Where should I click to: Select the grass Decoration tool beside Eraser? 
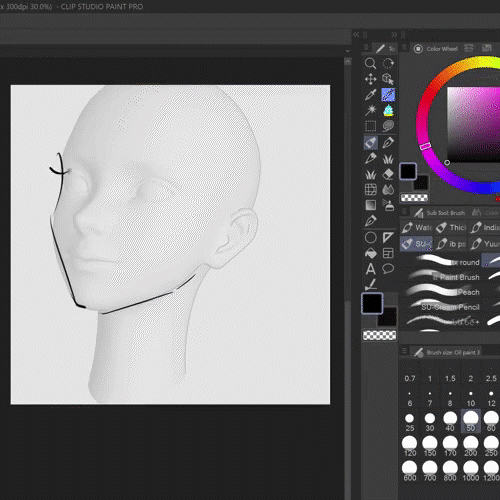(370, 174)
